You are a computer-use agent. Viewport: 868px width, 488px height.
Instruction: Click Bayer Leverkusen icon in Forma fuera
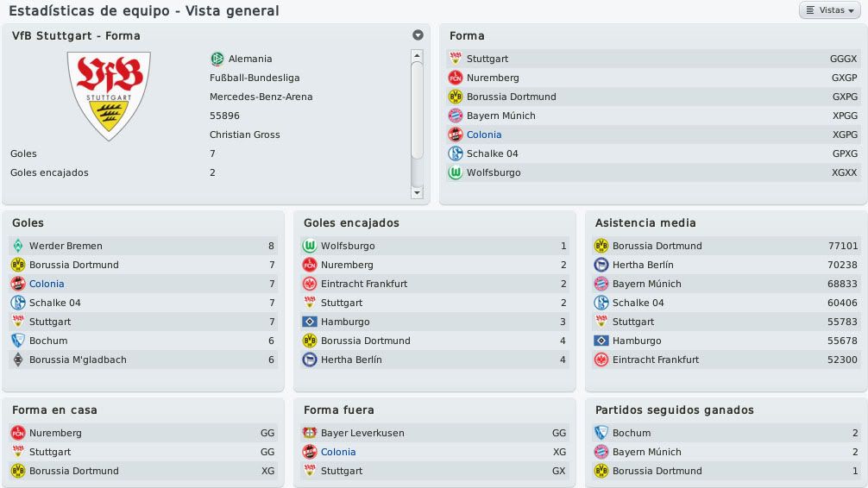(310, 433)
